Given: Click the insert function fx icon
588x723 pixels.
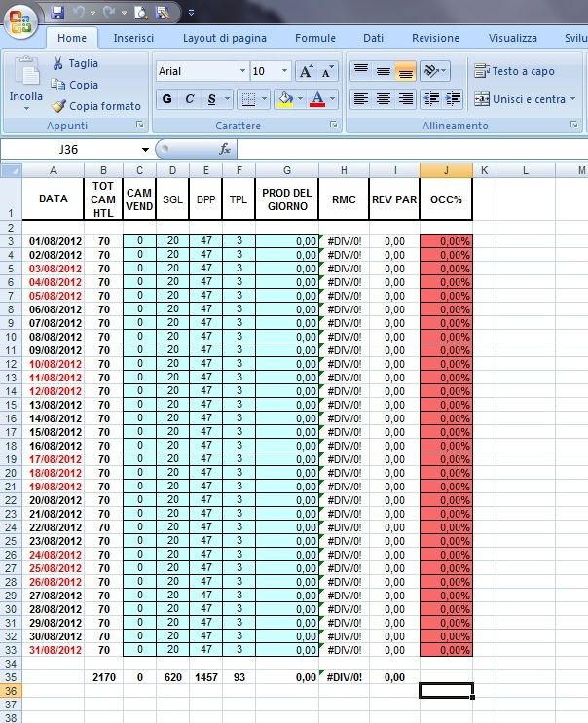Looking at the screenshot, I should pos(224,149).
